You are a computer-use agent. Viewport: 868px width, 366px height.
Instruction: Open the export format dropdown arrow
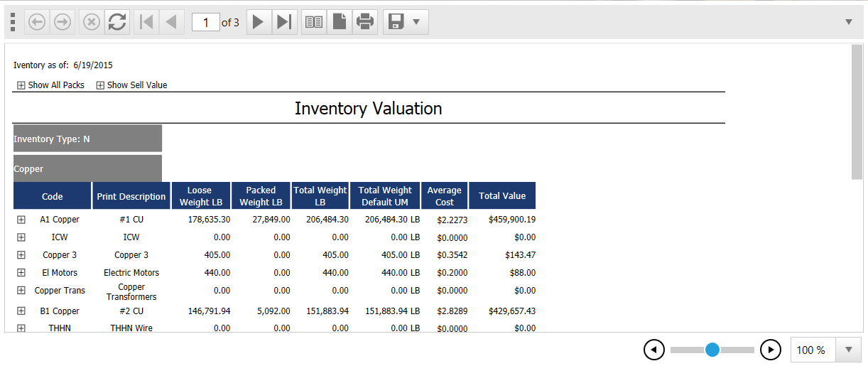point(416,22)
